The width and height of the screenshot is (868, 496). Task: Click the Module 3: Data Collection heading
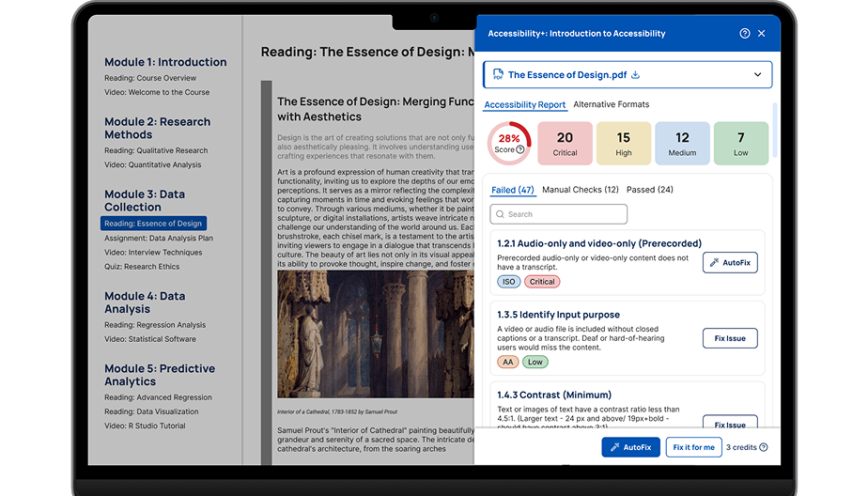click(x=145, y=200)
